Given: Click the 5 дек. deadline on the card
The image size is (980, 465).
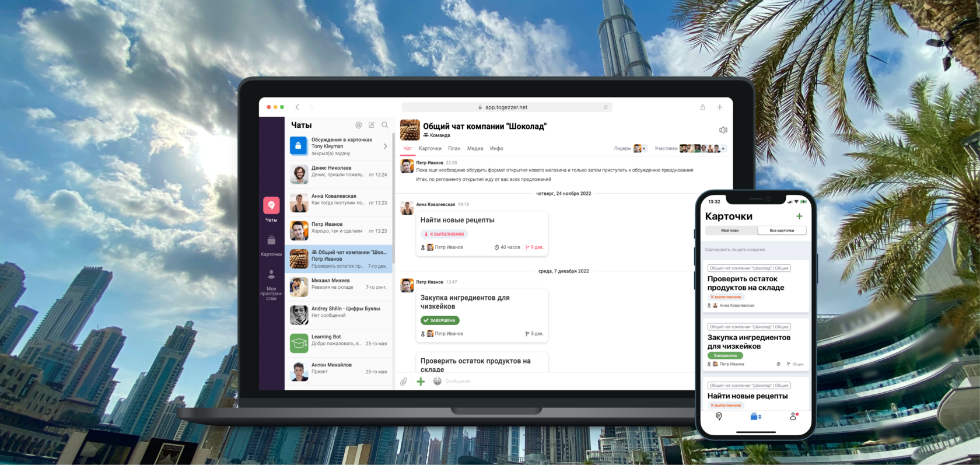Looking at the screenshot, I should 534,334.
